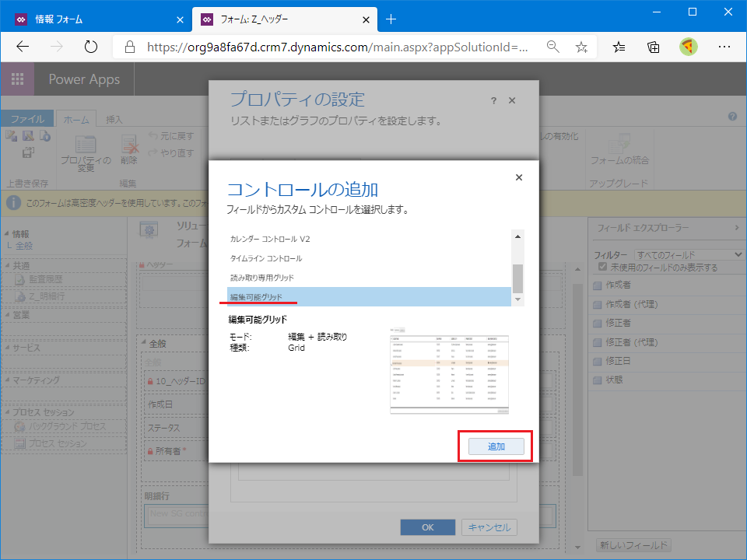747x560 pixels.
Task: Select タイムライン コントロール in the list
Action: [369, 258]
